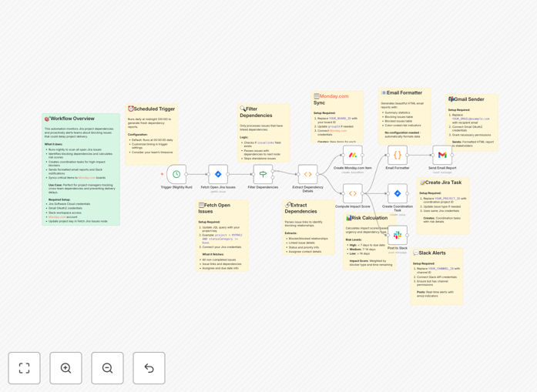Click the output connector of the Trigger node

coord(186,174)
